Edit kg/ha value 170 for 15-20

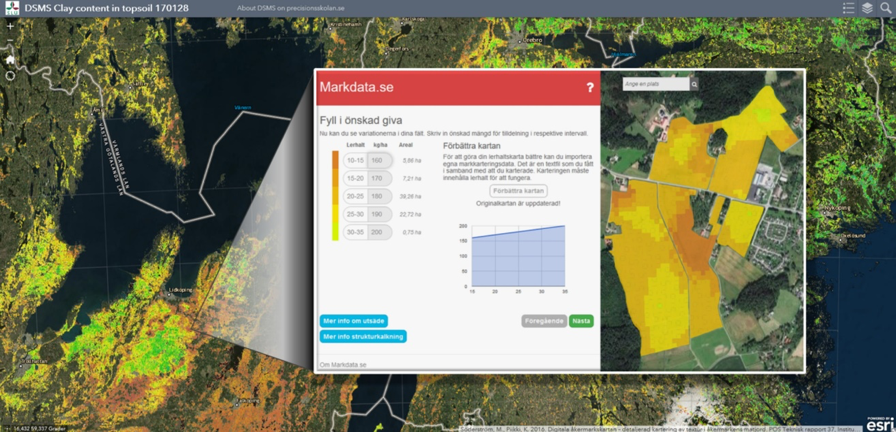(x=379, y=178)
